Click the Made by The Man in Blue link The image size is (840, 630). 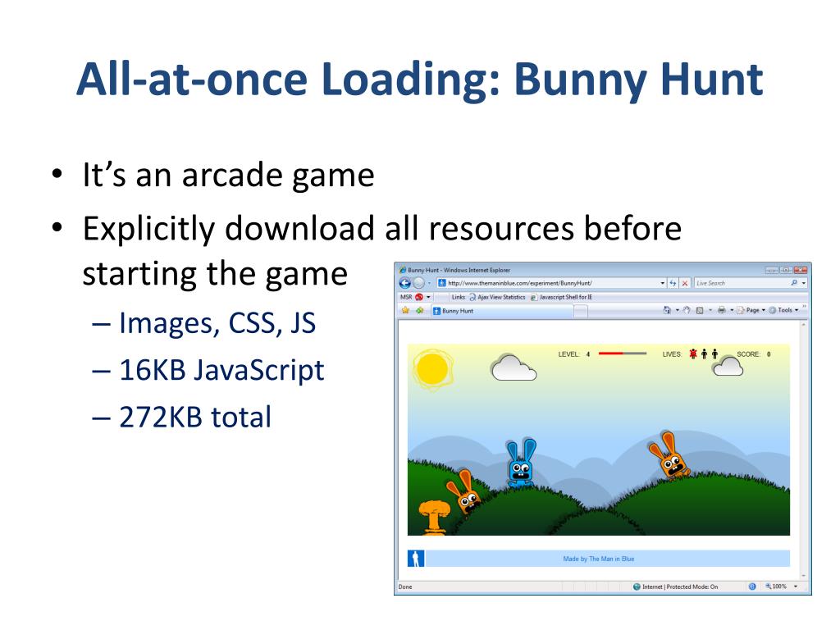[x=598, y=559]
